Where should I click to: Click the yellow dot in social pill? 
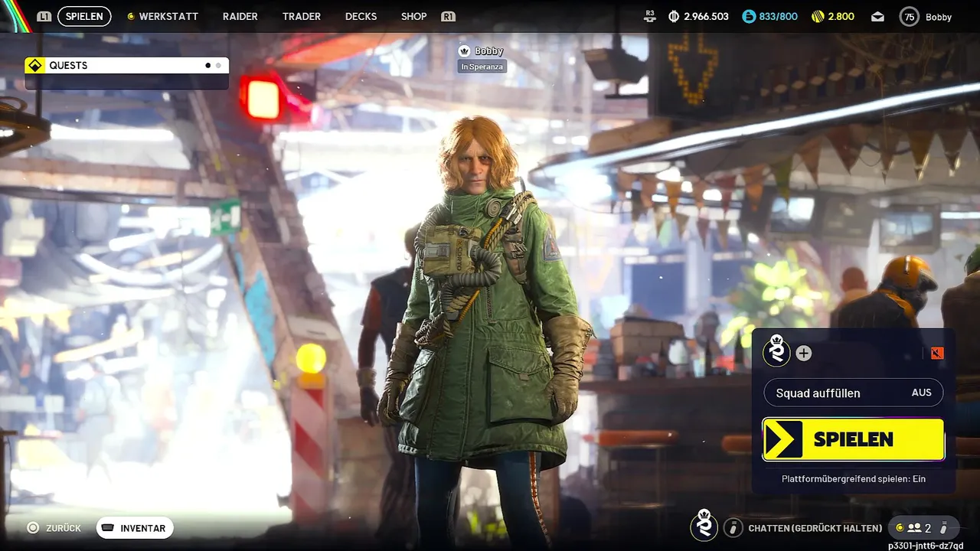click(899, 527)
